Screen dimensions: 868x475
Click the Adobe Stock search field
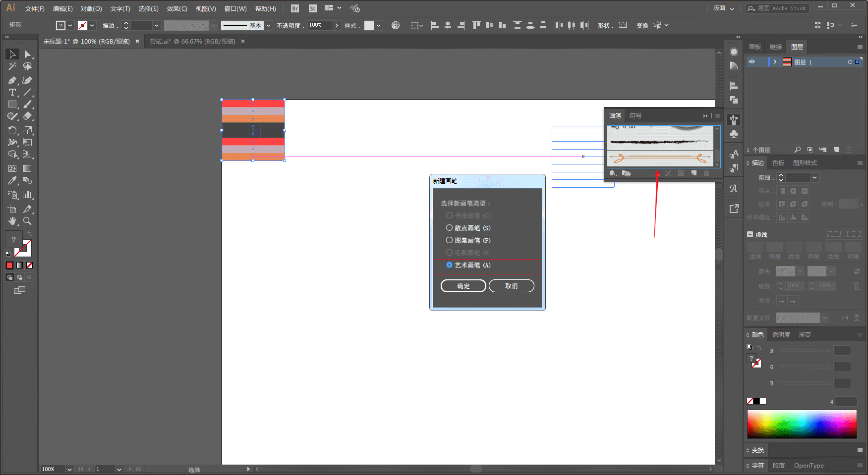(777, 8)
